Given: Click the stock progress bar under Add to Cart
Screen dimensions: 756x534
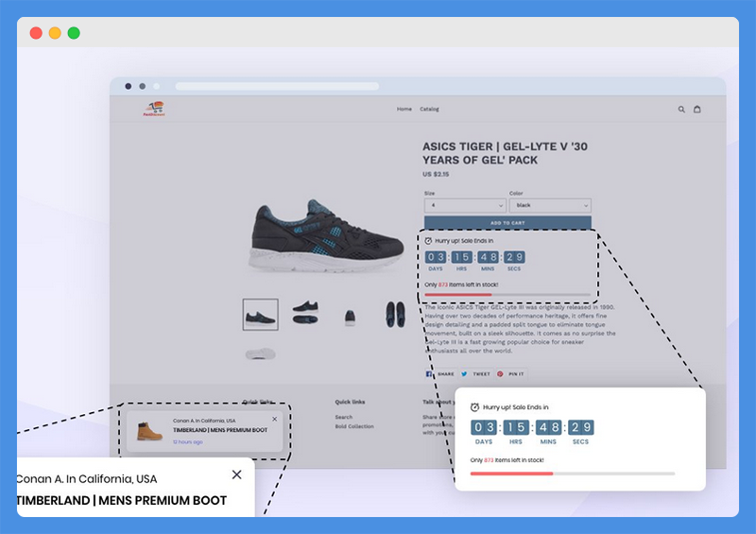Looking at the screenshot, I should (x=507, y=294).
